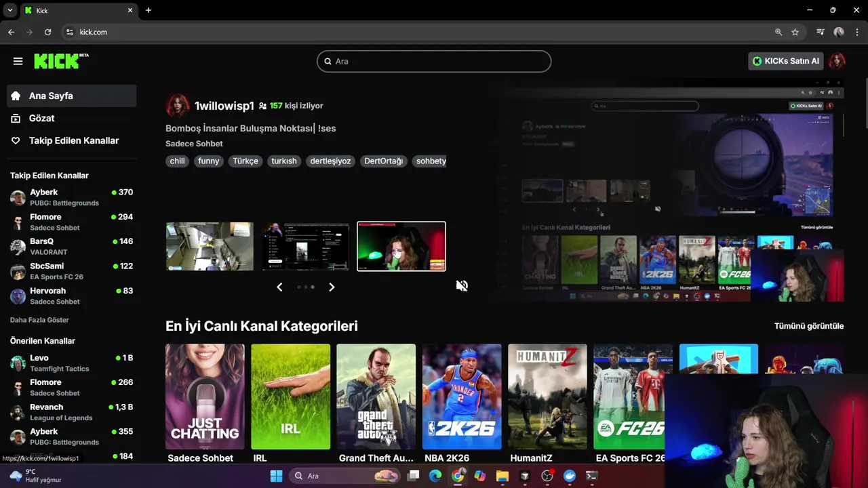Click the chill tag
This screenshot has width=868, height=488.
(177, 161)
